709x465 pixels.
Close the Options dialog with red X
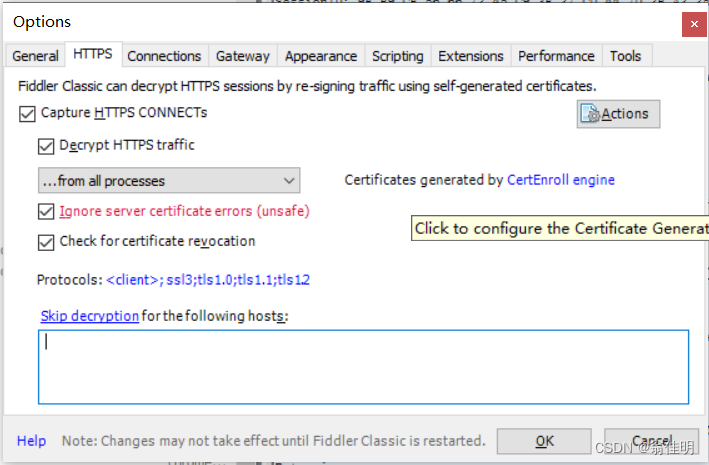(694, 24)
